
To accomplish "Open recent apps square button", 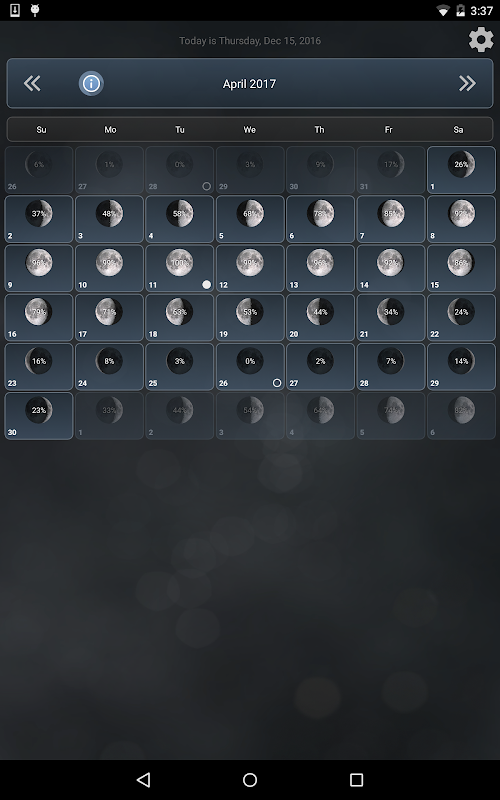I will (356, 779).
